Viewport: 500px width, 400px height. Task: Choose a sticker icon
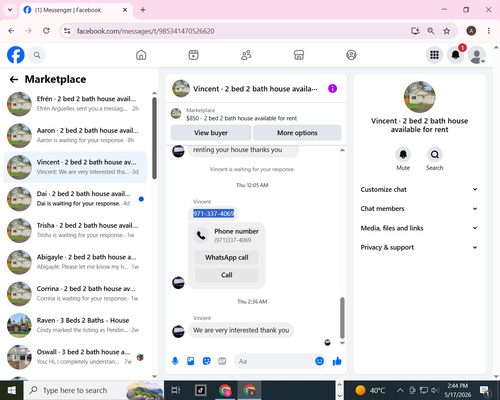[x=207, y=361]
